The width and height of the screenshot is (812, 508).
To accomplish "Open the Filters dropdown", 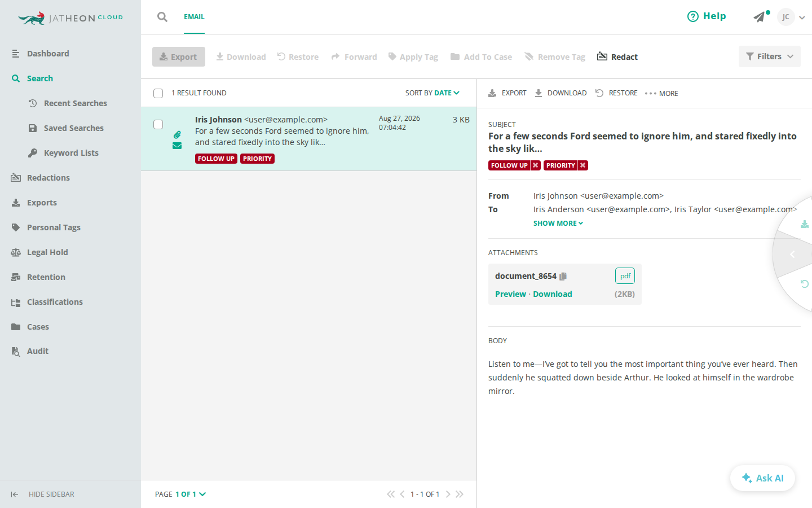I will (x=770, y=56).
